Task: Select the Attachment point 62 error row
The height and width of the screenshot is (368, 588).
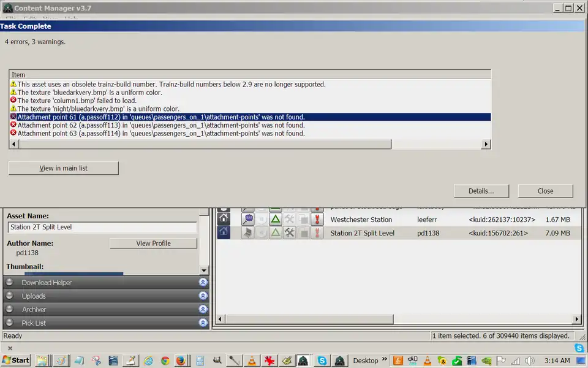Action: [160, 125]
